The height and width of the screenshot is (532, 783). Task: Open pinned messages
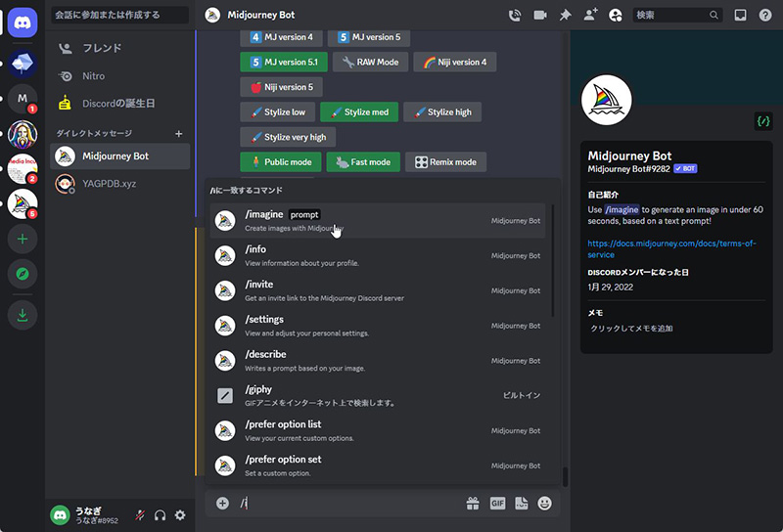[x=566, y=15]
